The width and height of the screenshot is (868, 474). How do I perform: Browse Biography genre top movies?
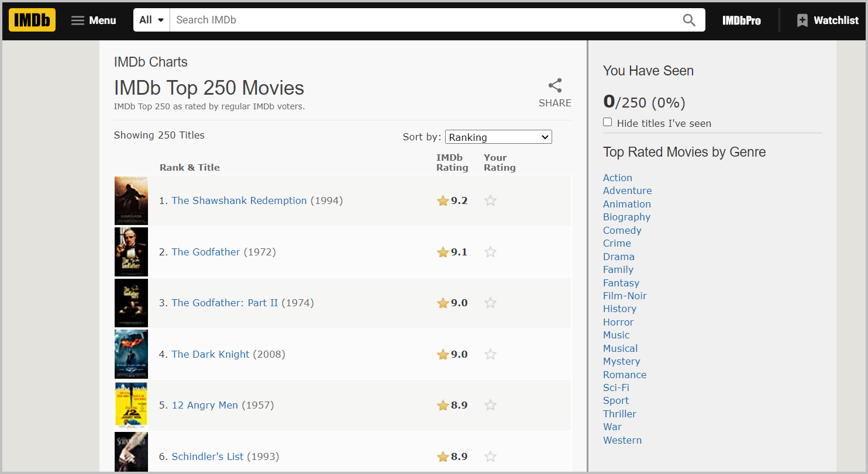pos(627,217)
